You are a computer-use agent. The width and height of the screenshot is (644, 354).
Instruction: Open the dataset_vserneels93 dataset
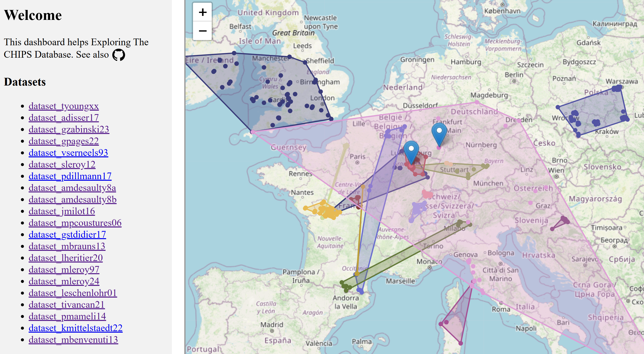pos(68,153)
